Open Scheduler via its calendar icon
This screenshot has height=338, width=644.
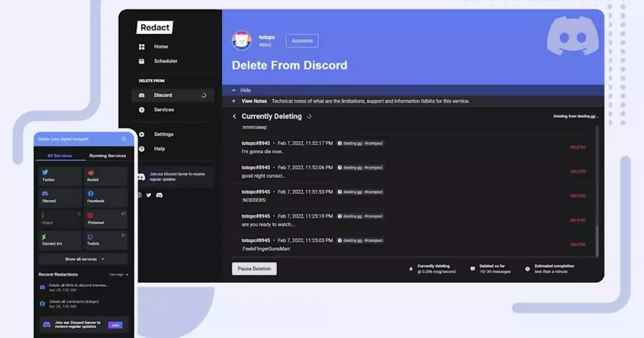coord(142,61)
